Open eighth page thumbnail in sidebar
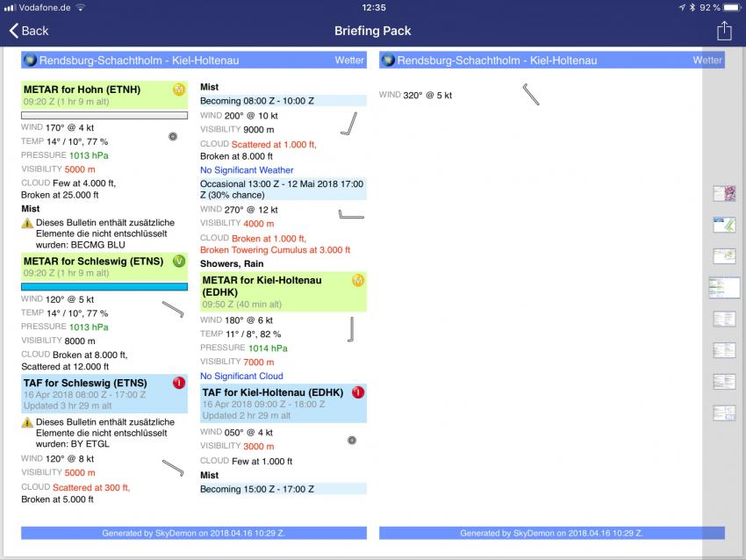The height and width of the screenshot is (560, 746). (724, 413)
